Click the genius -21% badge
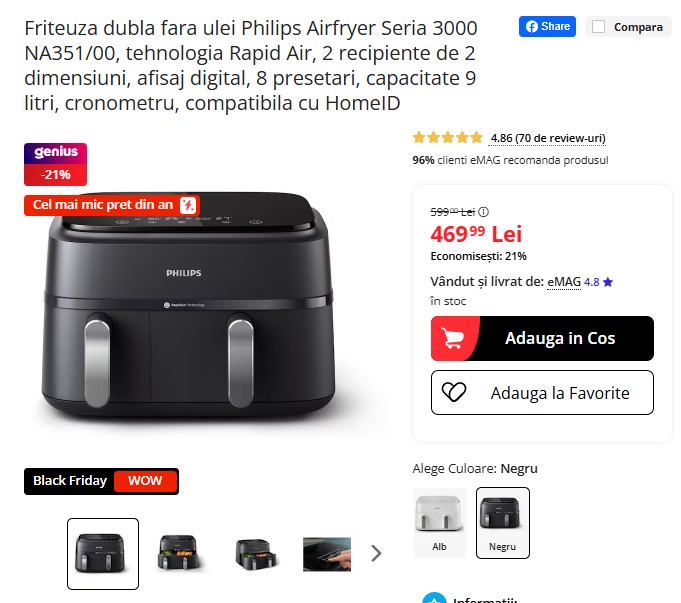Screen dimensions: 681x603 pos(56,164)
